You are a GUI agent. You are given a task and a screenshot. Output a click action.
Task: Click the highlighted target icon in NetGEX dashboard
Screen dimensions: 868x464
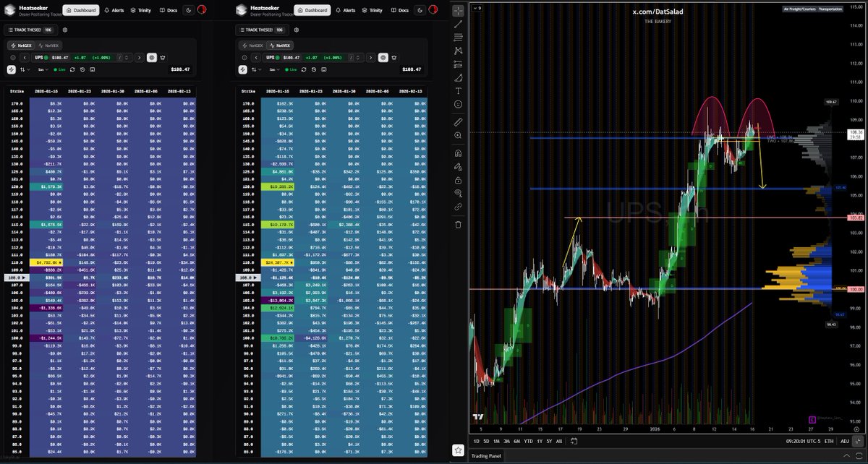point(152,58)
